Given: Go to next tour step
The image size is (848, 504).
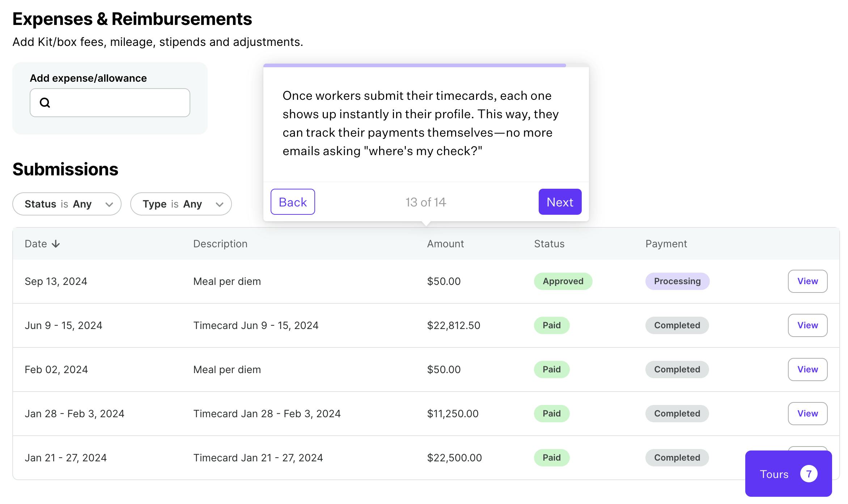Looking at the screenshot, I should (x=560, y=202).
